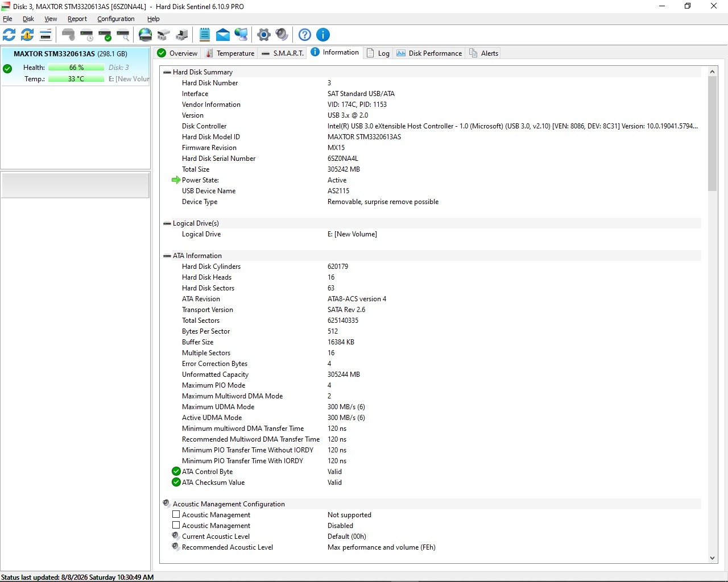Select the Transport Version row label
Screen dimensions: 728x582
[x=208, y=310]
